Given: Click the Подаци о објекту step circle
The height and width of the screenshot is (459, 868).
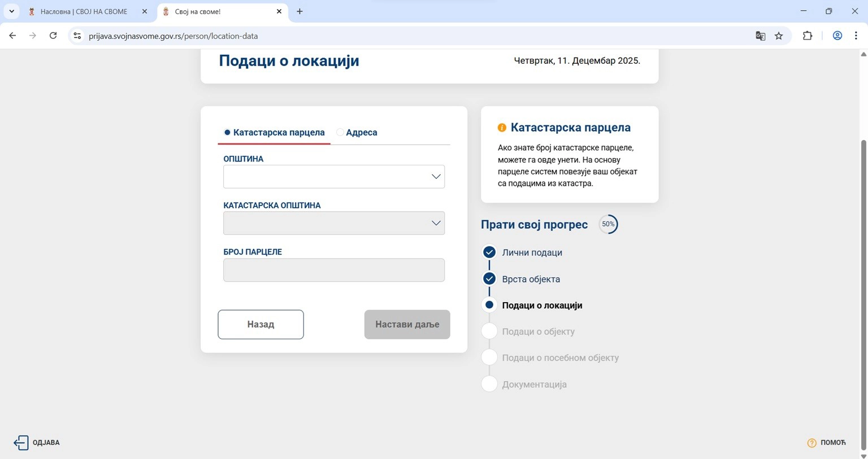Looking at the screenshot, I should point(489,331).
